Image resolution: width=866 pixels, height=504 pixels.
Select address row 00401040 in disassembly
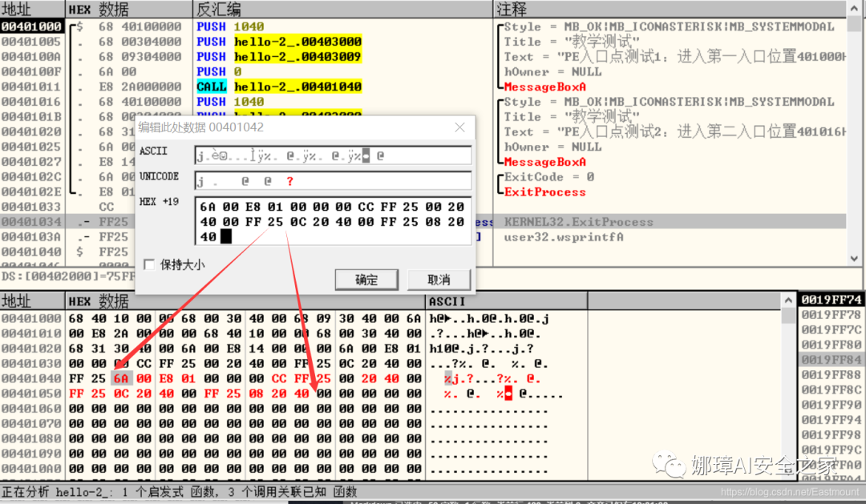pos(31,252)
